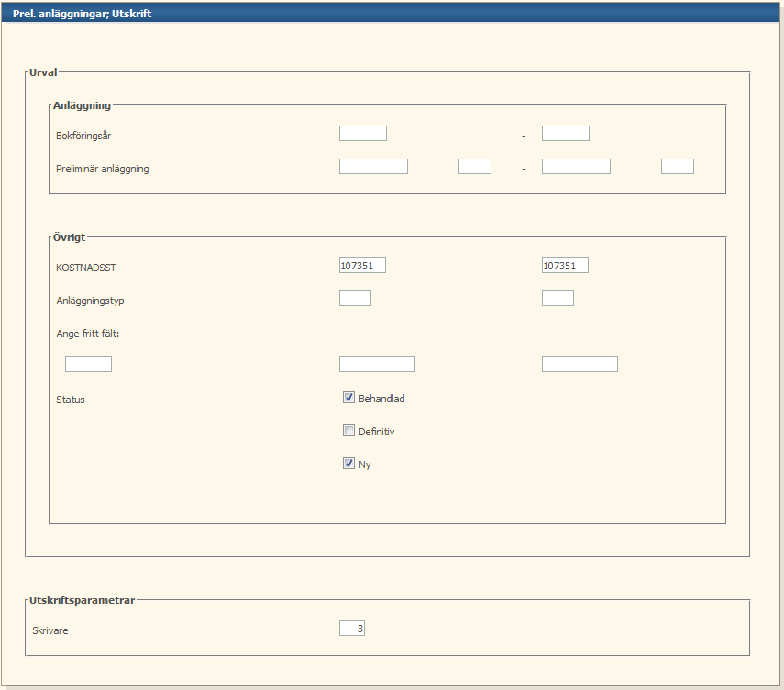Click the Anläggning group heading
Image resolution: width=784 pixels, height=690 pixels.
click(82, 105)
